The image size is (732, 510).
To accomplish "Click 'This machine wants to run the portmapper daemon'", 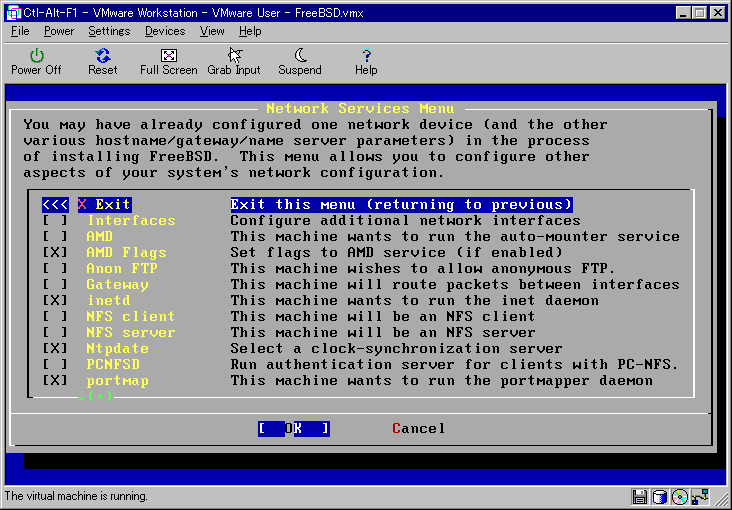I will 441,380.
